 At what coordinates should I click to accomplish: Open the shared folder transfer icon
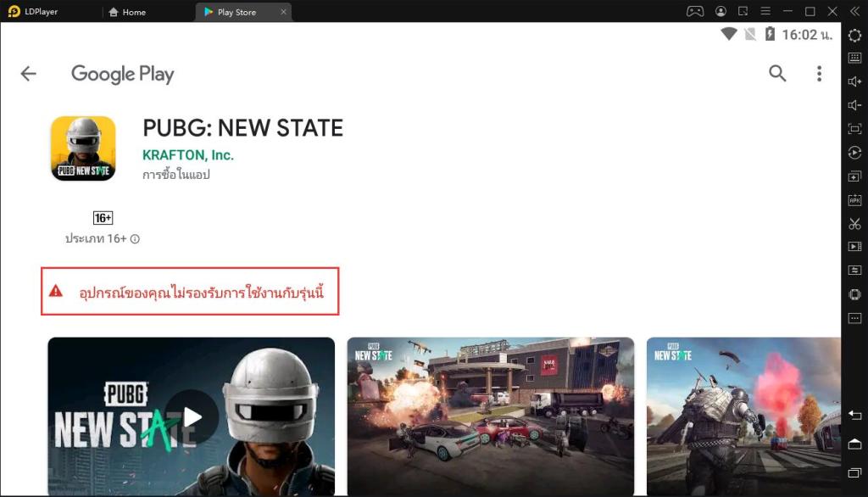854,271
